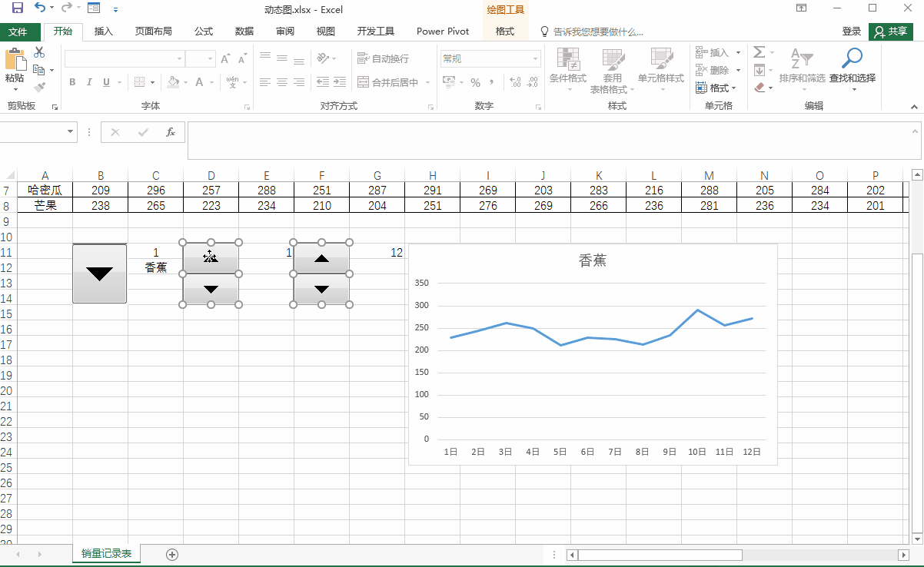This screenshot has height=567, width=924.
Task: Click the Italic I icon
Action: tap(89, 82)
